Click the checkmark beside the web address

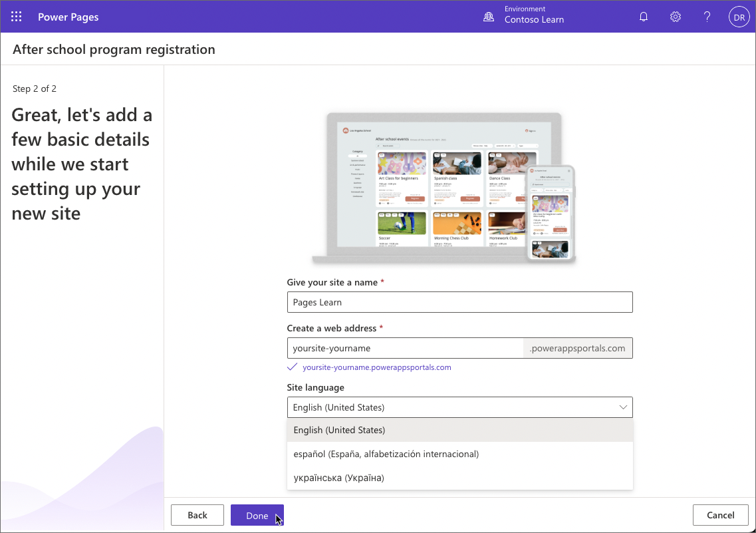[292, 367]
